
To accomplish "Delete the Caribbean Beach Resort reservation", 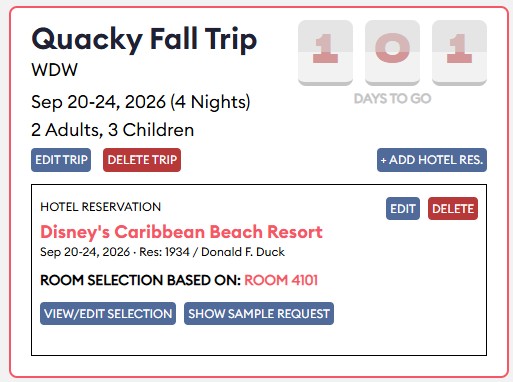I will point(453,209).
